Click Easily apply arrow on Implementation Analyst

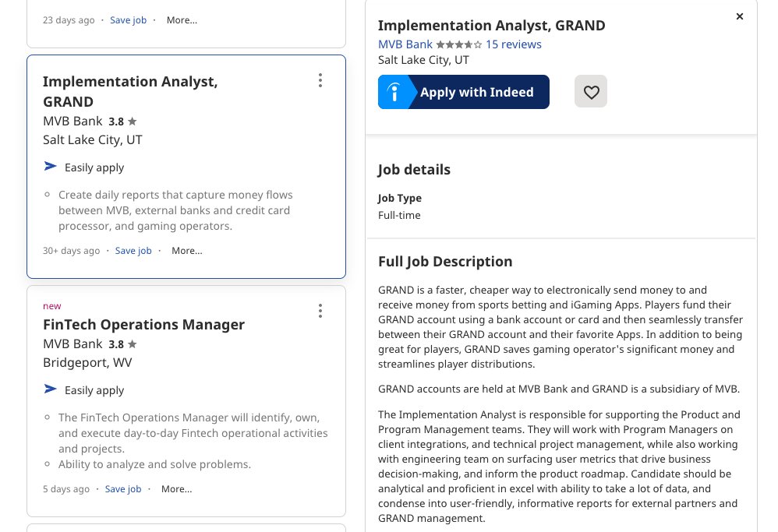(x=51, y=167)
